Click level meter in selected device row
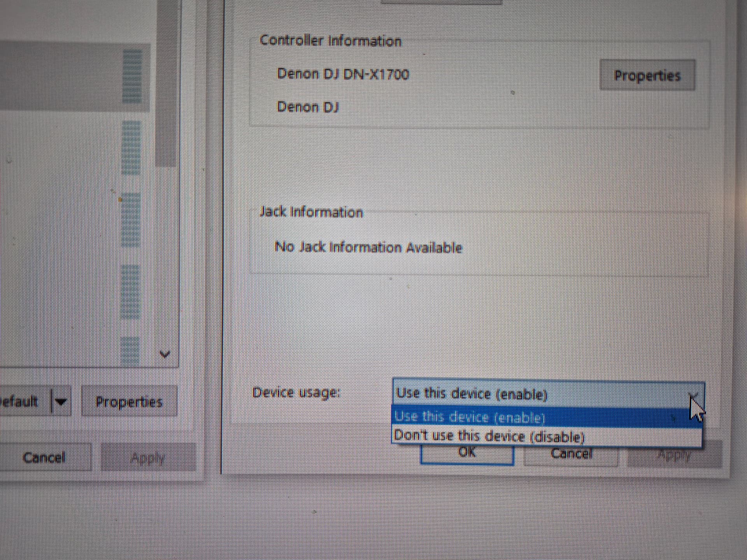This screenshot has width=747, height=560. point(132,76)
